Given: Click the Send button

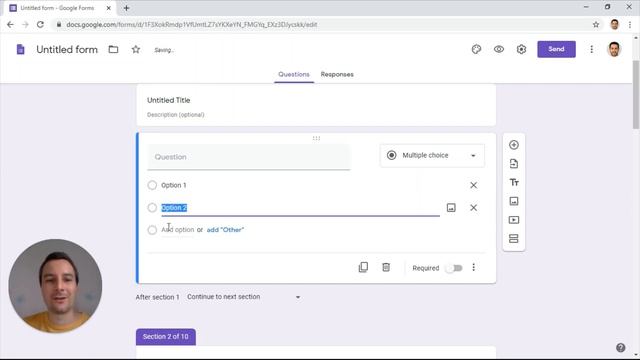Looking at the screenshot, I should tap(556, 49).
